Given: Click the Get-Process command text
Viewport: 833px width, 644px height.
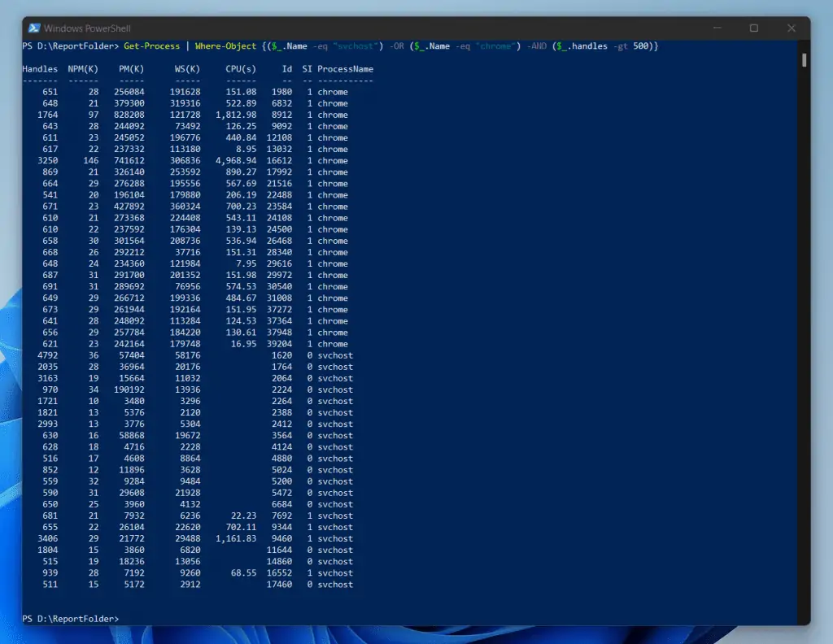Looking at the screenshot, I should (152, 46).
